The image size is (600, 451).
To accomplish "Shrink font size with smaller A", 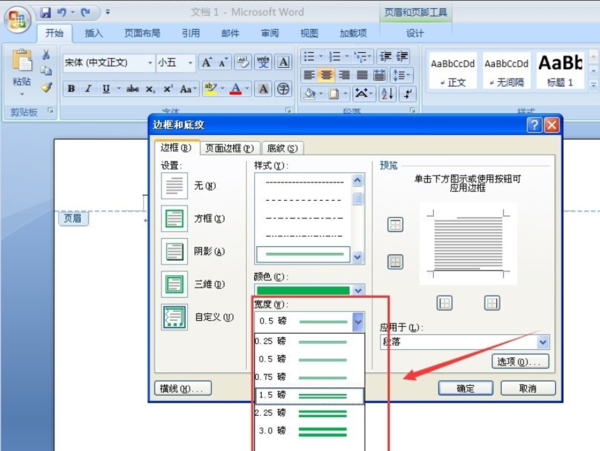I will 223,62.
